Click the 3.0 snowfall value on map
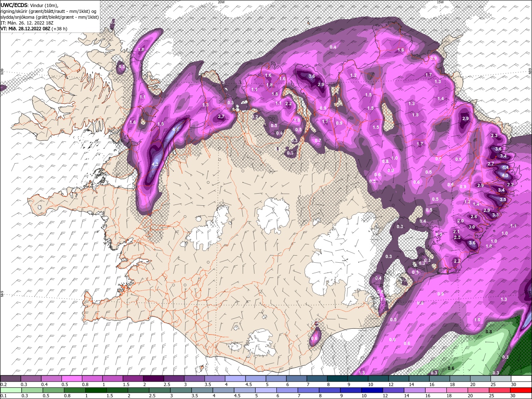The width and height of the screenshot is (532, 399). pyautogui.click(x=472, y=227)
